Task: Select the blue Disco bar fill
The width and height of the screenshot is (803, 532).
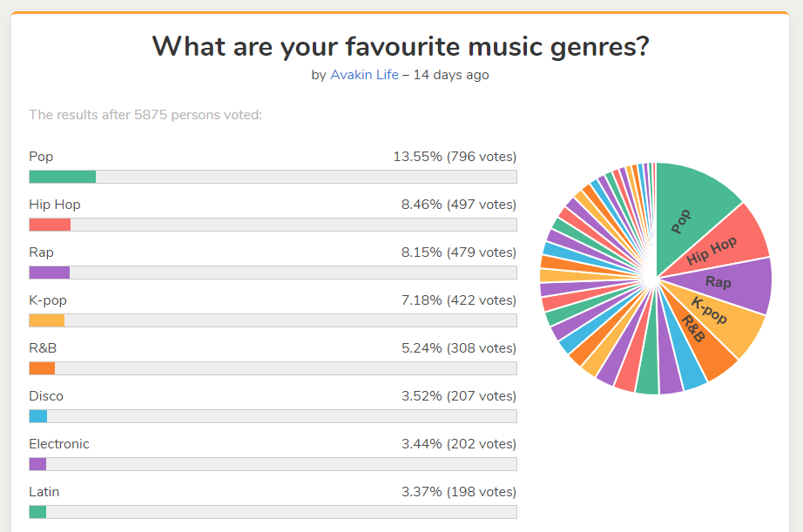Action: (x=37, y=416)
